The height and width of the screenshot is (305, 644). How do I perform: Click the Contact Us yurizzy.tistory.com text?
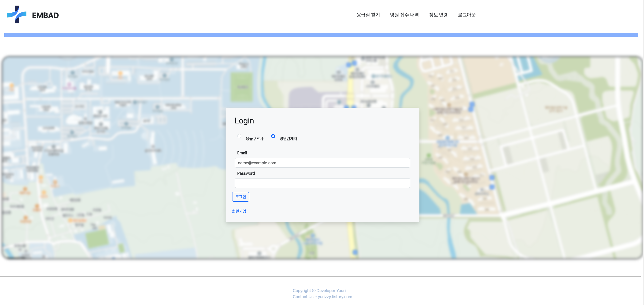[x=322, y=297]
